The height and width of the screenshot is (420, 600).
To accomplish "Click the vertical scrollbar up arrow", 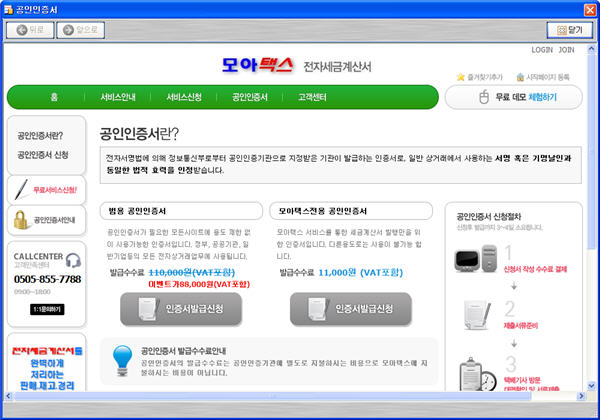I will coord(591,49).
